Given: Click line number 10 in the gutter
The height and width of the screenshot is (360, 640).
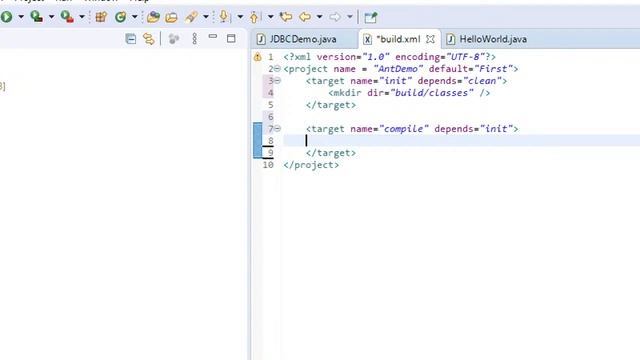Looking at the screenshot, I should pos(268,165).
